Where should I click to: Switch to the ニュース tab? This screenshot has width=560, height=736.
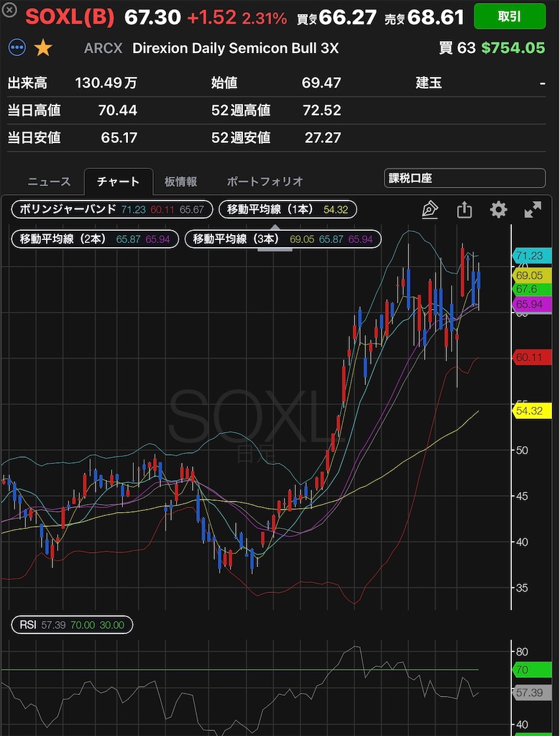(x=48, y=182)
